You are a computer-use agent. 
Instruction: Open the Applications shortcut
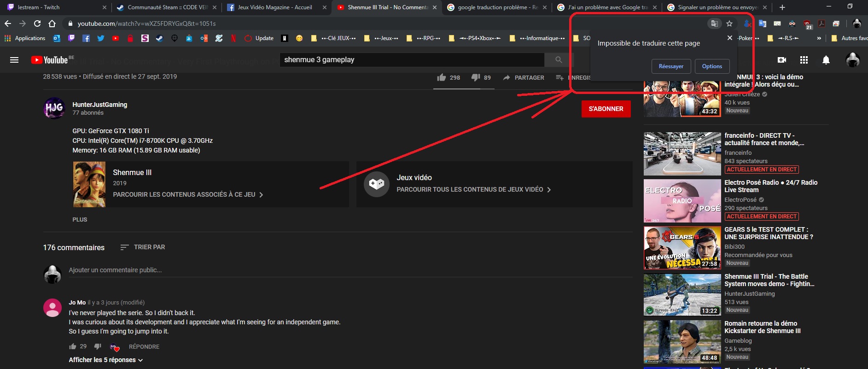(x=25, y=38)
